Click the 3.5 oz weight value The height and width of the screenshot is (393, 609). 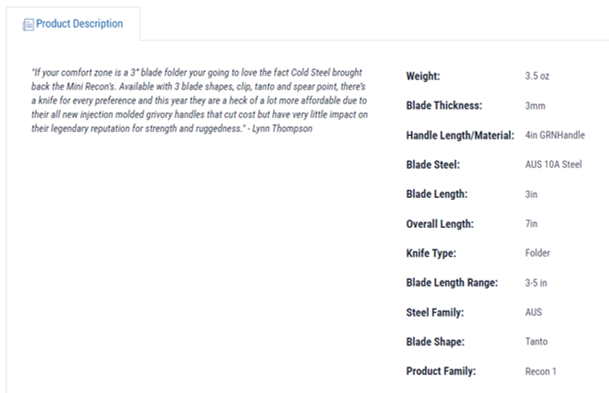point(537,76)
